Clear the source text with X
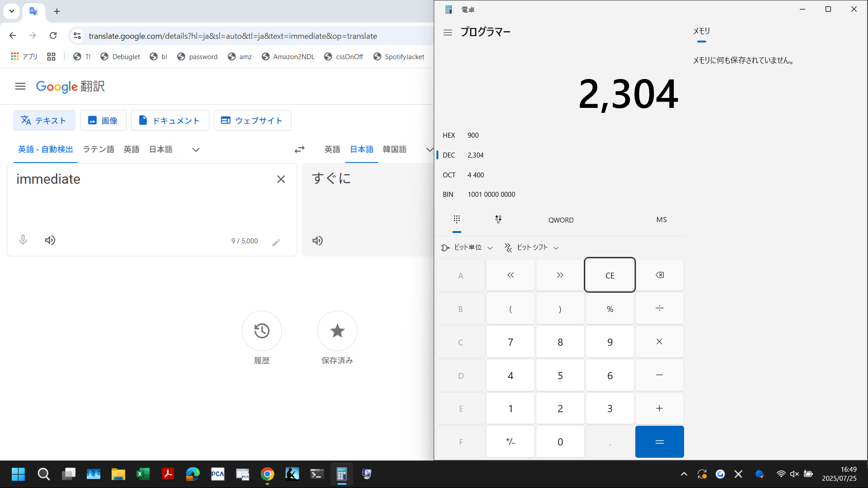 pyautogui.click(x=281, y=180)
